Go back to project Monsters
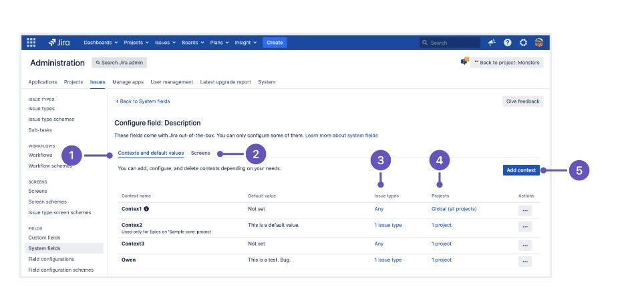The width and height of the screenshot is (644, 289). point(507,62)
